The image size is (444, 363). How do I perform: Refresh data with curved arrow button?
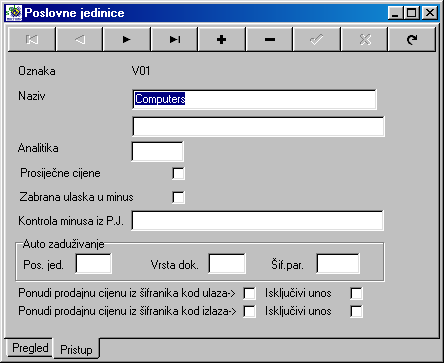click(x=412, y=40)
